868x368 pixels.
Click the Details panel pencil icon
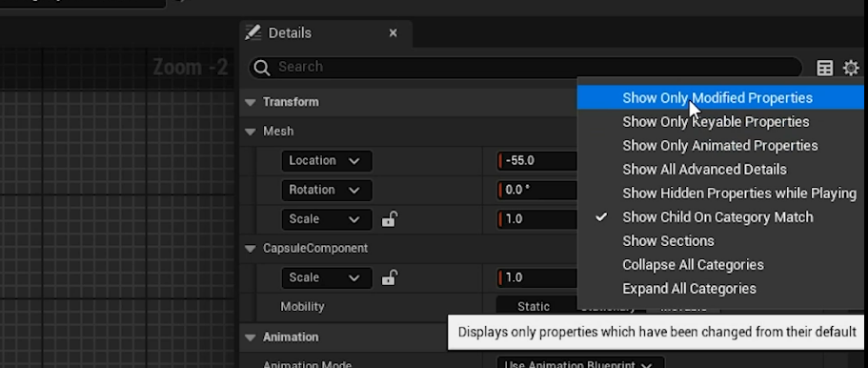[x=253, y=32]
